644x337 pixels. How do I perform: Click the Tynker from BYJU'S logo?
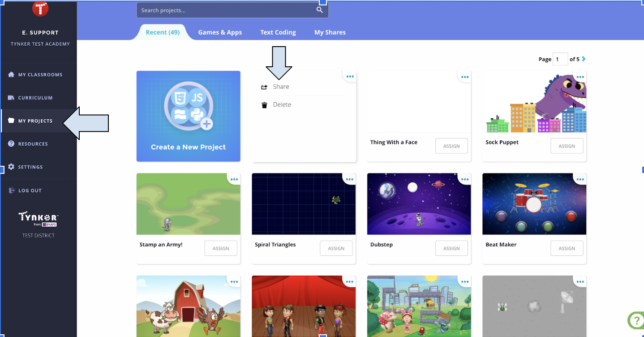click(x=39, y=219)
